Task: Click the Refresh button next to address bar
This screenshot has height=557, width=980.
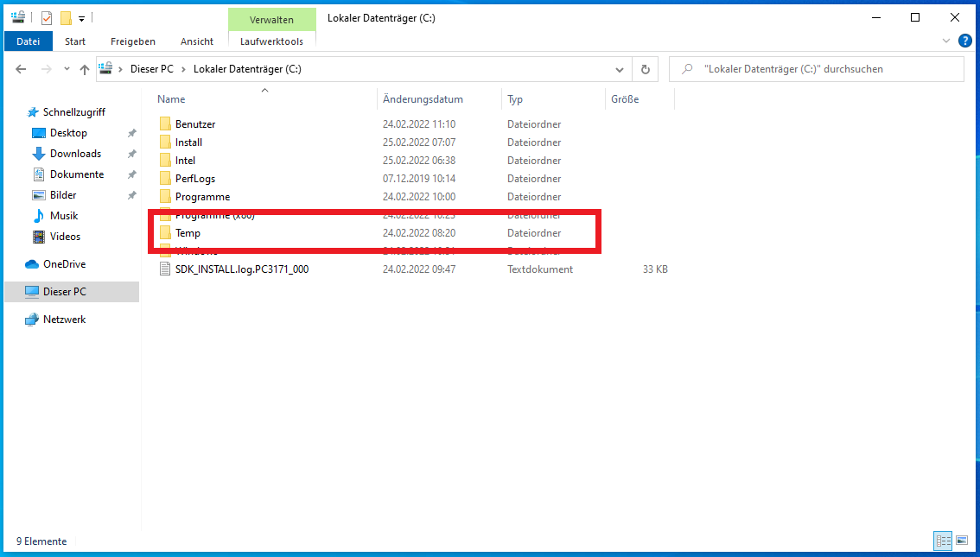Action: tap(645, 69)
